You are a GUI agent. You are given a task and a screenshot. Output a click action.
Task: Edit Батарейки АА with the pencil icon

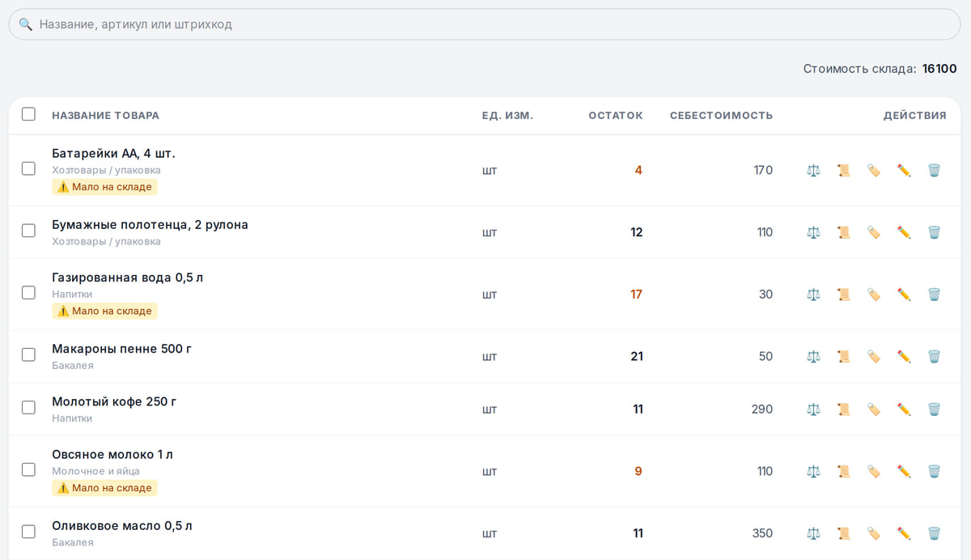904,170
